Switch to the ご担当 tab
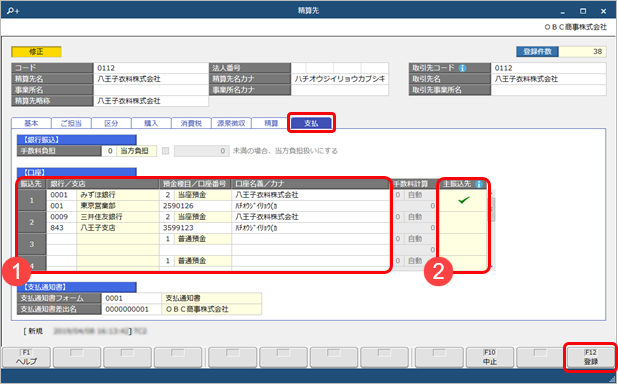The image size is (618, 384). [71, 123]
